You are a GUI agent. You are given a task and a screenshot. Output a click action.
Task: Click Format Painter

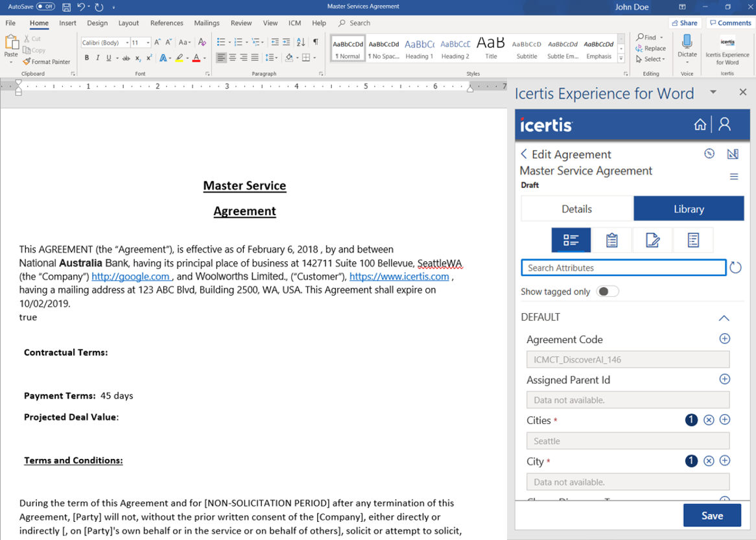click(47, 62)
